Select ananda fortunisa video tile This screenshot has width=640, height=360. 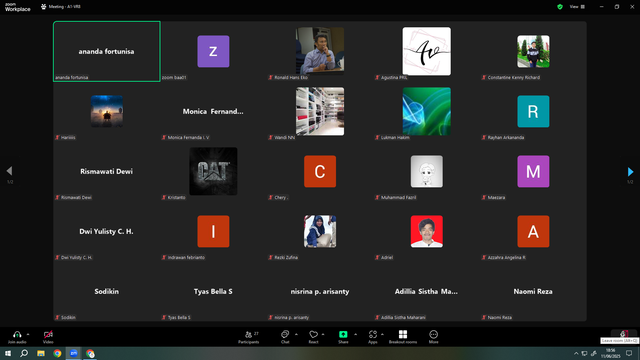[107, 51]
